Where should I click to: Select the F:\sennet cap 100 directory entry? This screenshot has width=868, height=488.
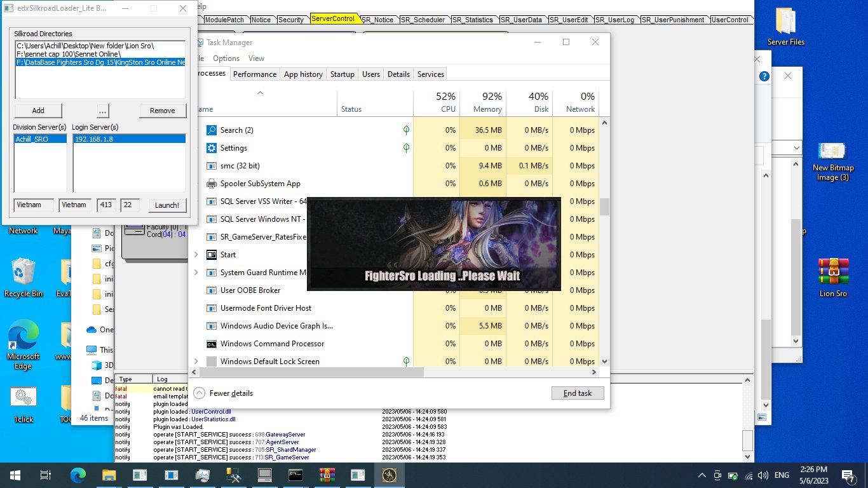[100, 54]
